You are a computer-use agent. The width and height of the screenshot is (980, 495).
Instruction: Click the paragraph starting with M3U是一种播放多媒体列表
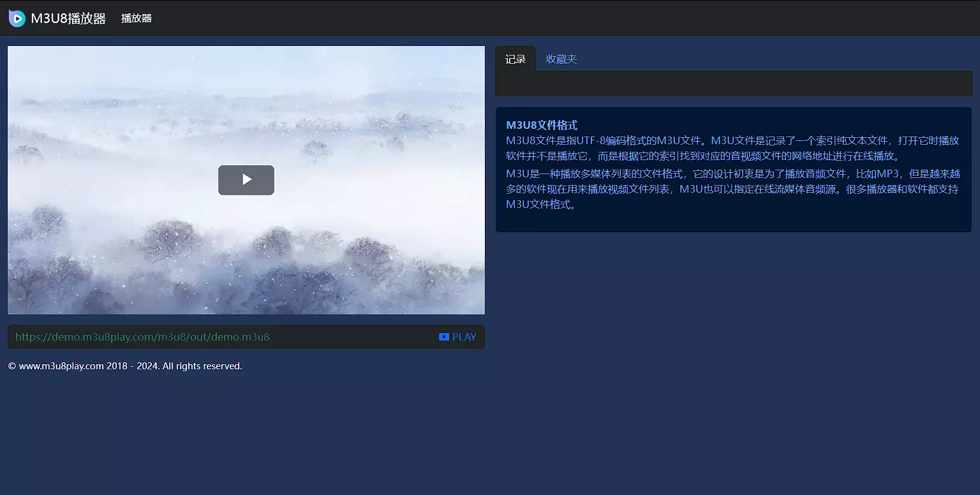coord(732,189)
